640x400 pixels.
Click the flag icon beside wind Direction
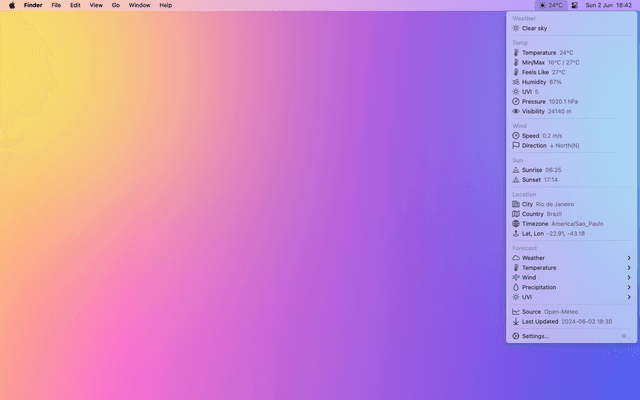click(516, 145)
